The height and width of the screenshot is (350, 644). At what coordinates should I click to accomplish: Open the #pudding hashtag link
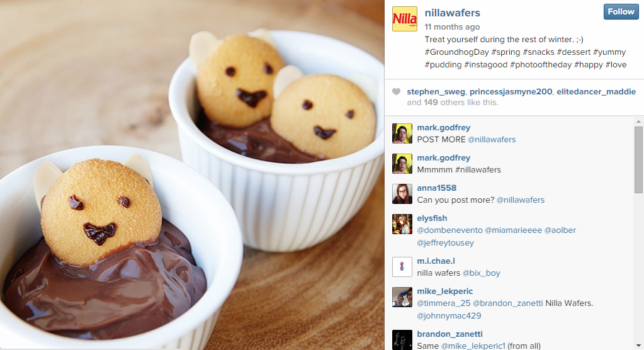(x=443, y=65)
